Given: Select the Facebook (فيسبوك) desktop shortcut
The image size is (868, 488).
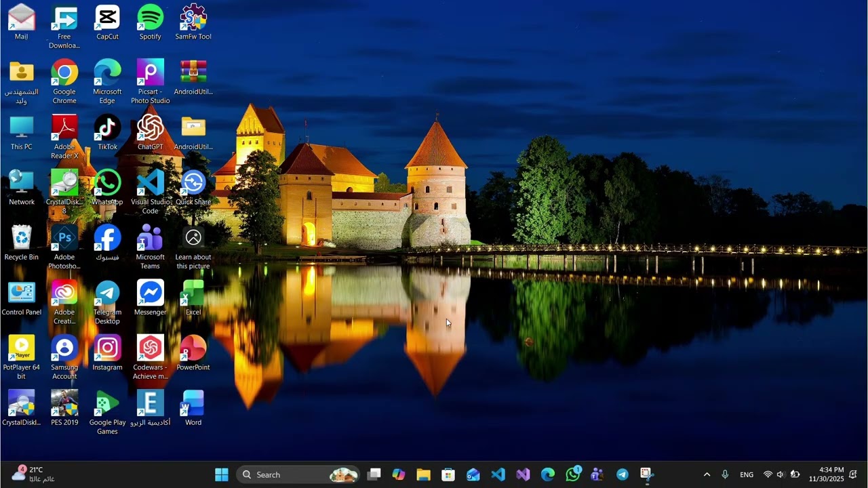Looking at the screenshot, I should coord(107,243).
